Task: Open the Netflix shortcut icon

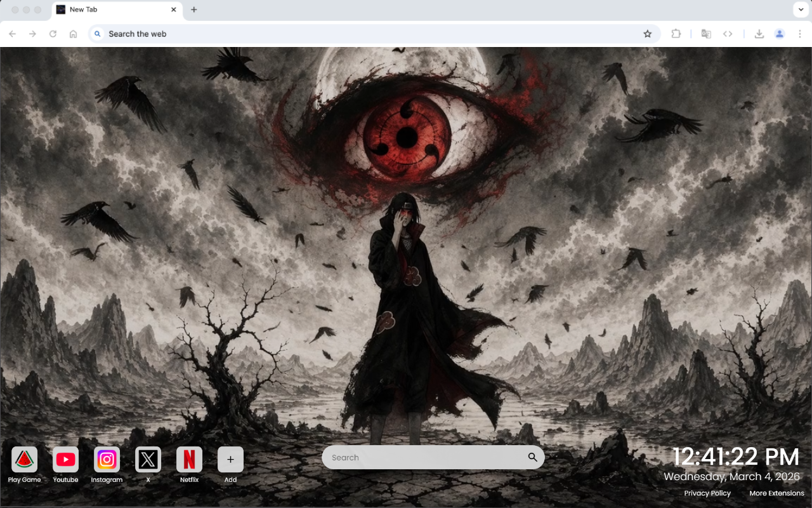Action: 189,459
